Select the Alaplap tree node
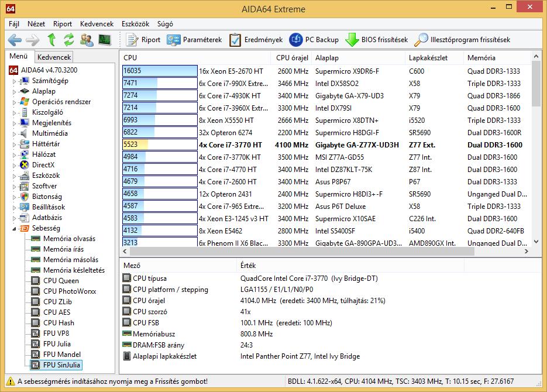The width and height of the screenshot is (547, 392). (x=44, y=91)
